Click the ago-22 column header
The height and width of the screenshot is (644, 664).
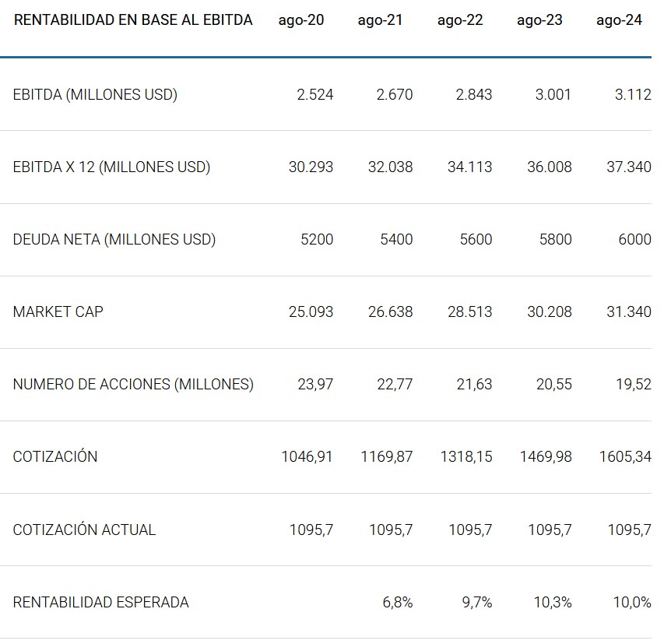pos(460,20)
